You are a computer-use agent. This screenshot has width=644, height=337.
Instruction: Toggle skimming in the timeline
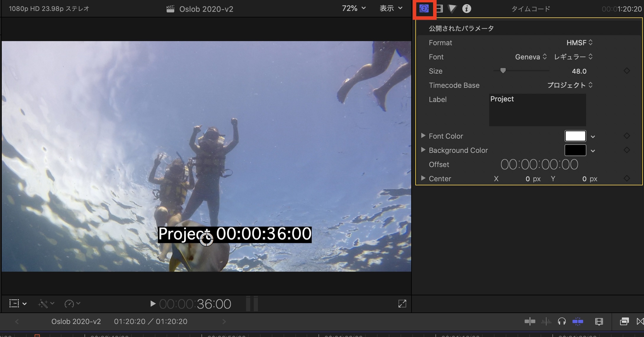click(530, 321)
